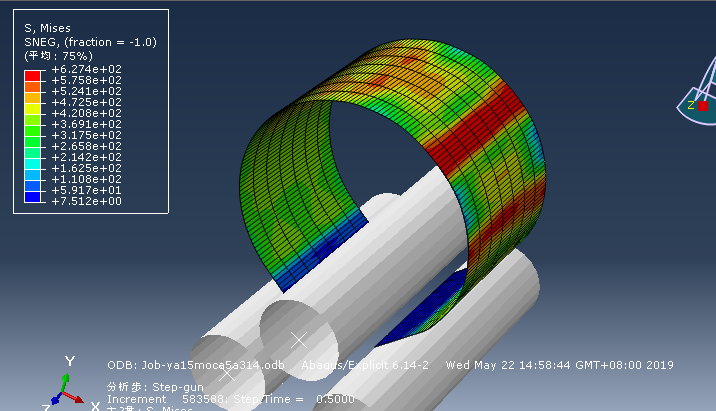Click 'ODB: Job-ya15moca5a314.odb' title text
This screenshot has height=411, width=716.
point(196,365)
